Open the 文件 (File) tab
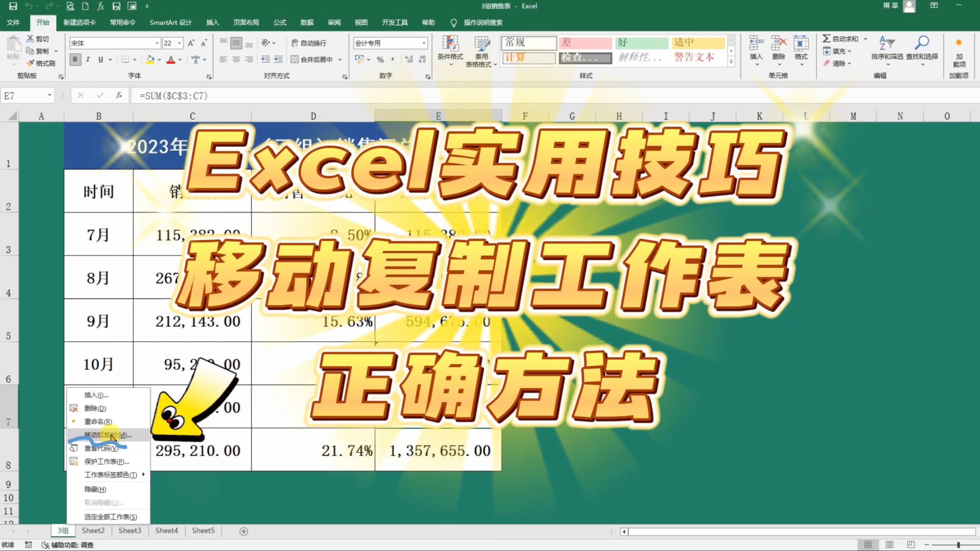 point(13,22)
